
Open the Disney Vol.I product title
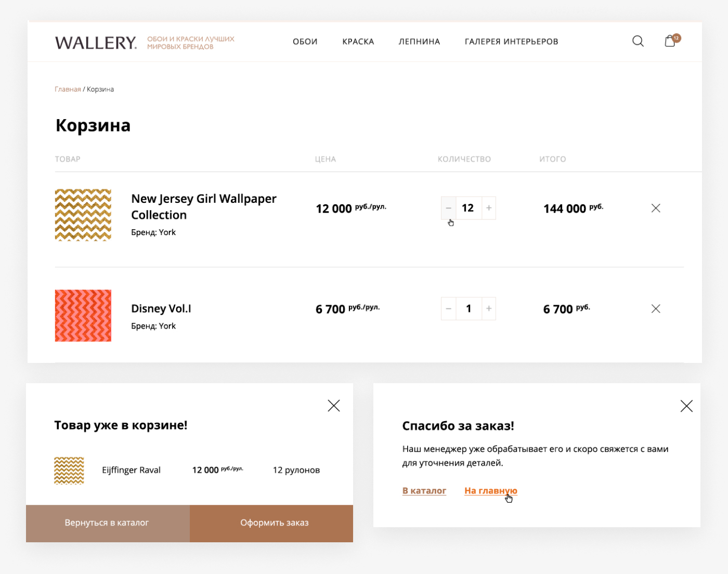pos(161,308)
